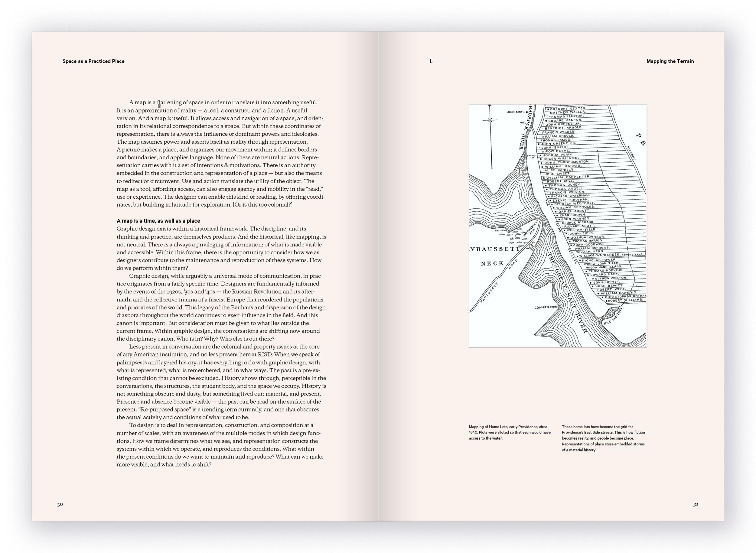Click the 'JOHN SMITH' mill label on map
Viewport: 756px width, 553px height.
516,112
